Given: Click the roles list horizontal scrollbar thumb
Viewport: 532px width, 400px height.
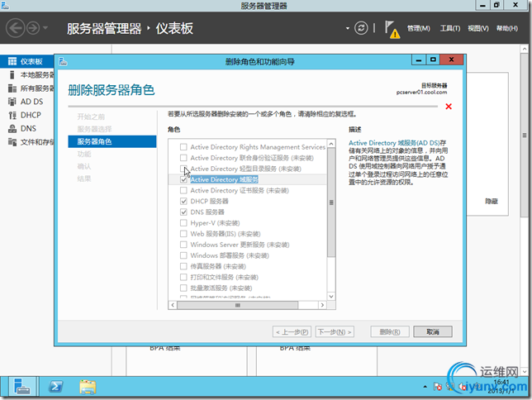Looking at the screenshot, I should click(238, 305).
